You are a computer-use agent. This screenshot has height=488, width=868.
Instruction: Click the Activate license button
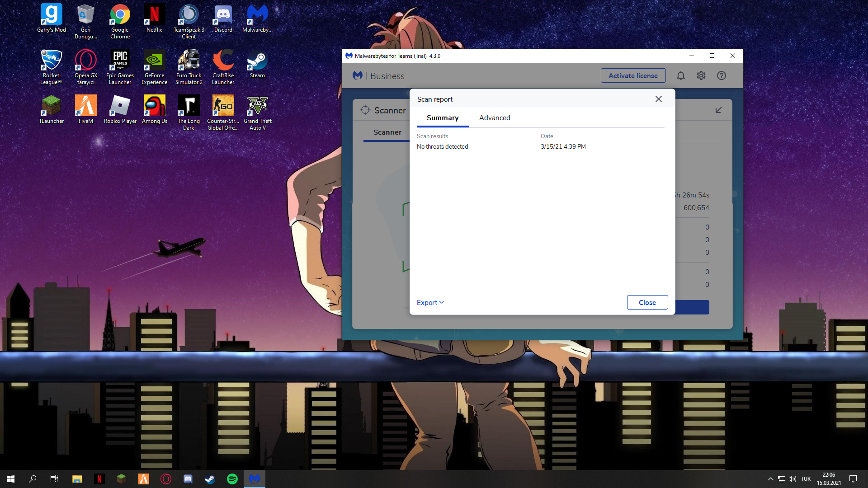click(x=632, y=75)
